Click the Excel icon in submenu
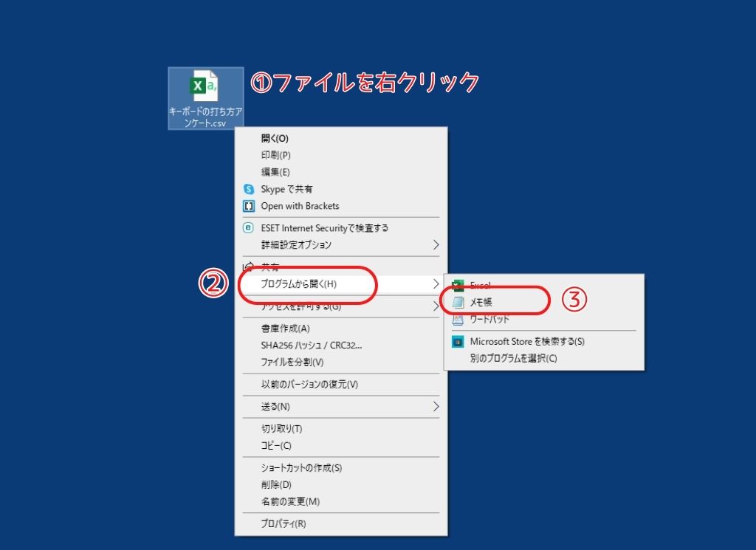Image resolution: width=756 pixels, height=550 pixels. coord(458,285)
